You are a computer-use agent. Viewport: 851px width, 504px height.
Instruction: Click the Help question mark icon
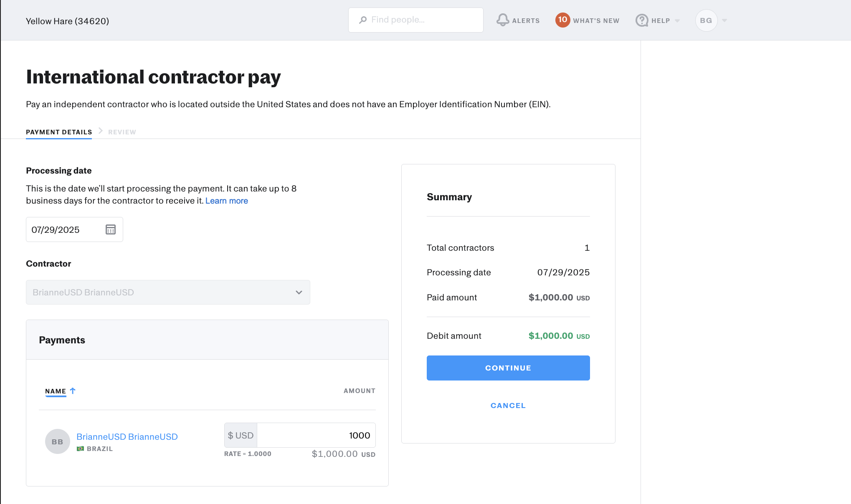click(641, 20)
